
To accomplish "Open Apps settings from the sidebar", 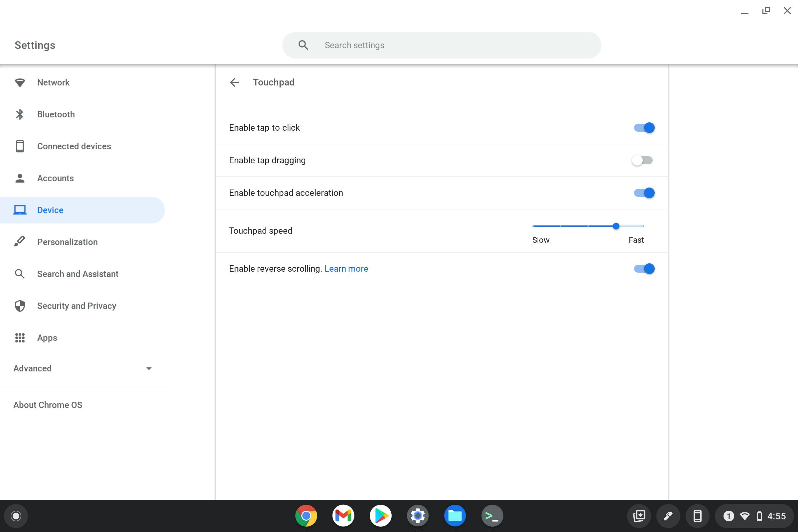I will pos(47,337).
